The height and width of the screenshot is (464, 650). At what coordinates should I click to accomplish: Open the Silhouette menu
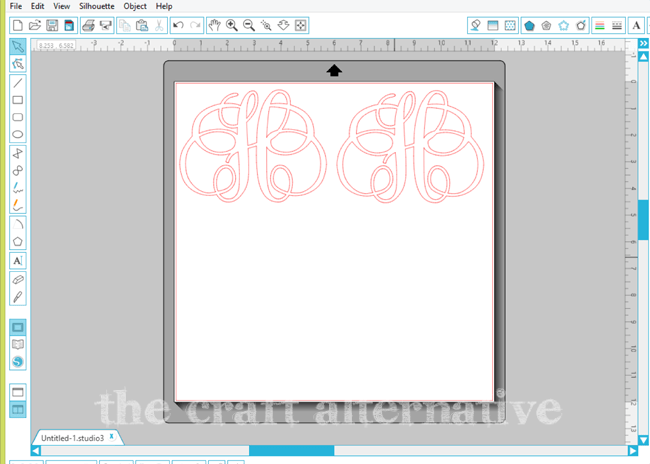coord(97,6)
